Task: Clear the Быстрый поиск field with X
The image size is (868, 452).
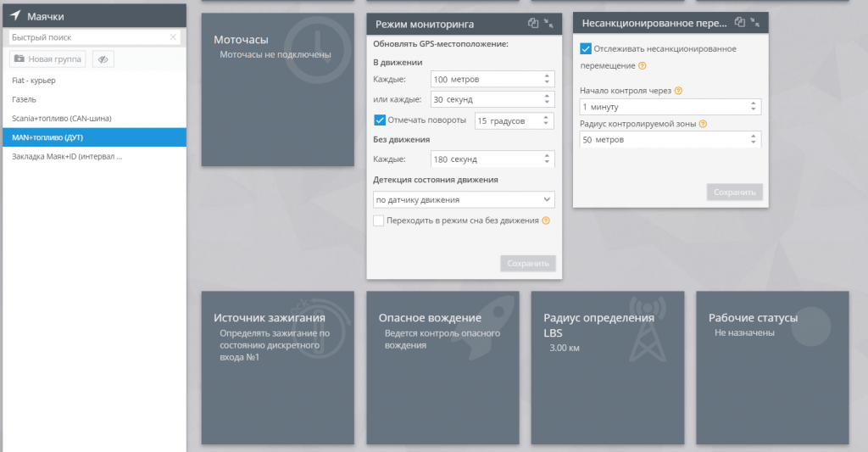Action: coord(173,37)
